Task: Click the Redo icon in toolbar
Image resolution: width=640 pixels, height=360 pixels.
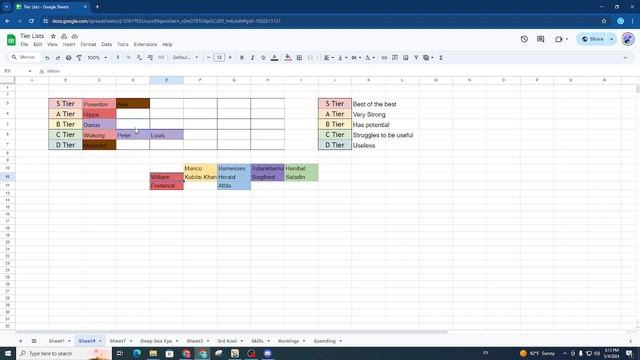Action: point(58,58)
